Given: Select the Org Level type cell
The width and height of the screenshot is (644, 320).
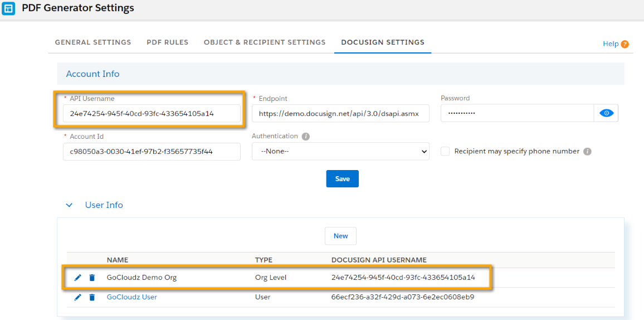Looking at the screenshot, I should pos(271,278).
